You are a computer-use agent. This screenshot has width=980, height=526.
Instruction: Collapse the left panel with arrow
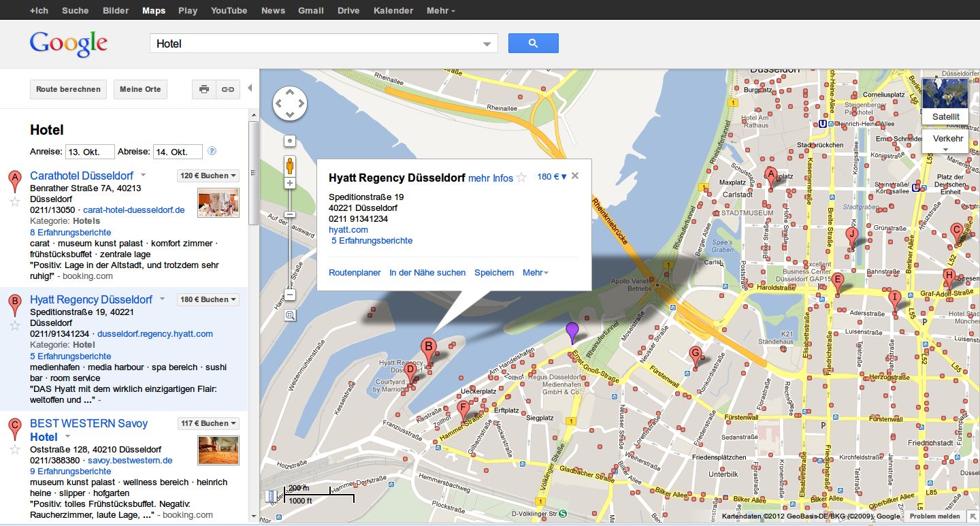tap(249, 88)
